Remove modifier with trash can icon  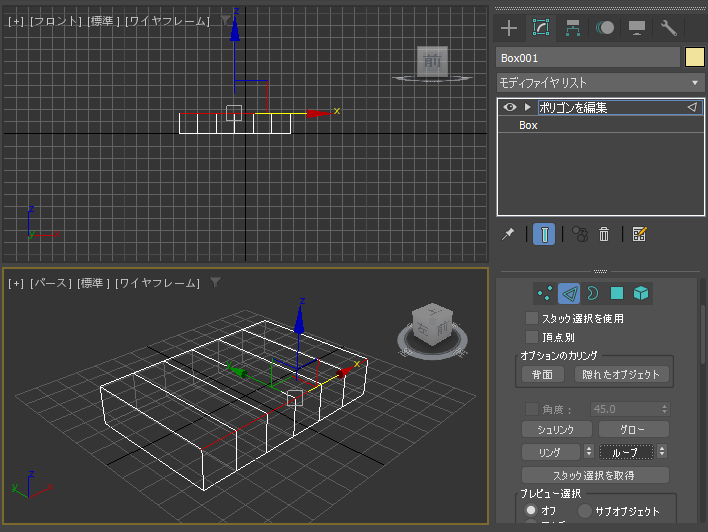pyautogui.click(x=604, y=234)
